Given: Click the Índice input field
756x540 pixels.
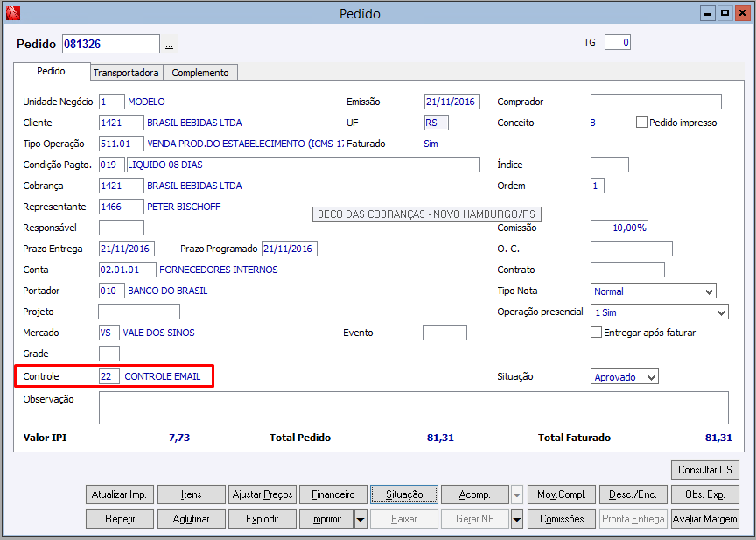Looking at the screenshot, I should point(609,165).
